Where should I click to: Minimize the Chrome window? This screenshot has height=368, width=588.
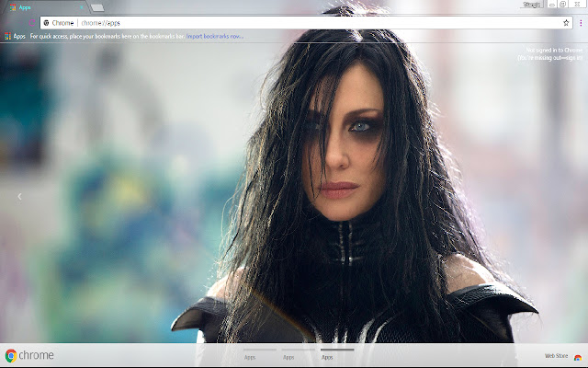pyautogui.click(x=551, y=4)
